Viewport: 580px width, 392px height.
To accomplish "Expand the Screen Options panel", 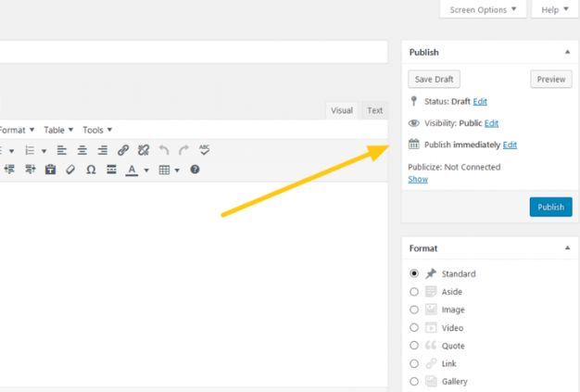I will (x=483, y=9).
